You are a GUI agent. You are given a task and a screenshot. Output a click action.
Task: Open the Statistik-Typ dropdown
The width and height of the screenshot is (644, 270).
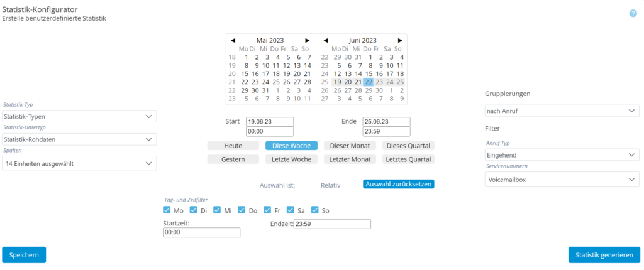[x=79, y=116]
